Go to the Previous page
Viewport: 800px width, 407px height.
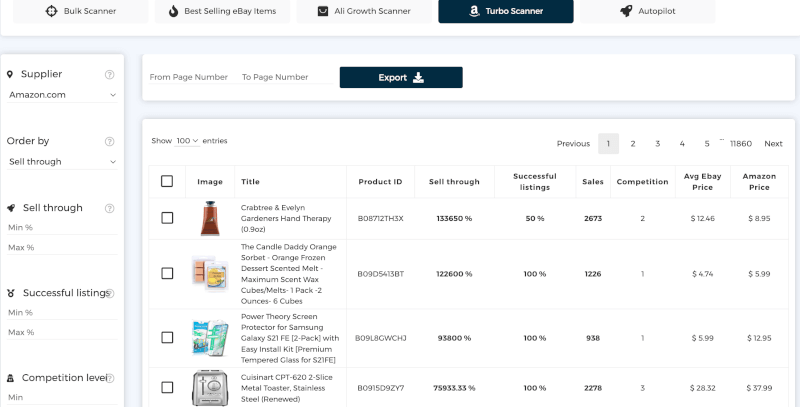pyautogui.click(x=573, y=144)
